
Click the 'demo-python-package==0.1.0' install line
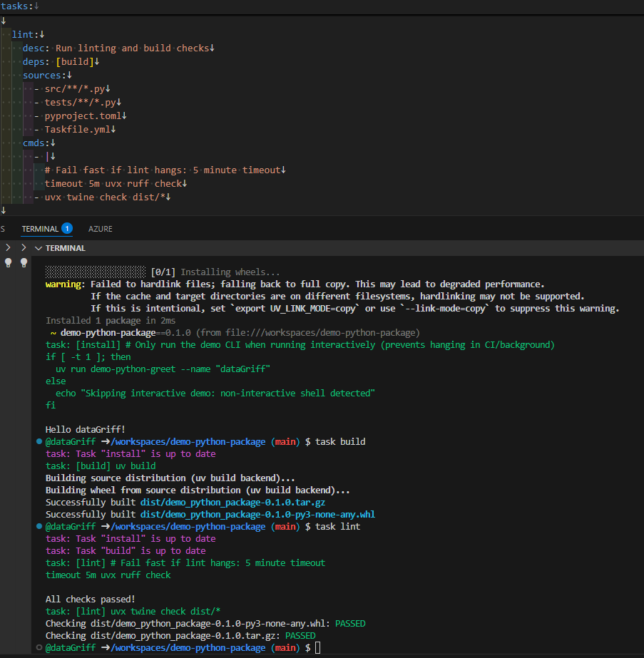235,333
